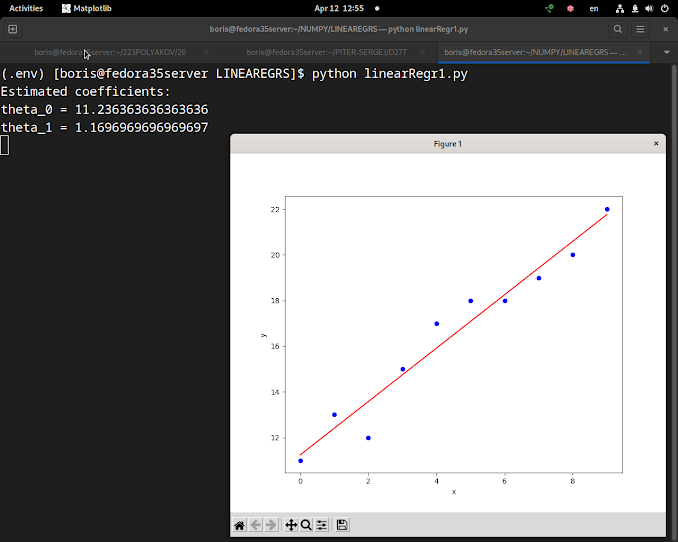Switch to the PITER-SERGEJ/D27T terminal tab

326,52
